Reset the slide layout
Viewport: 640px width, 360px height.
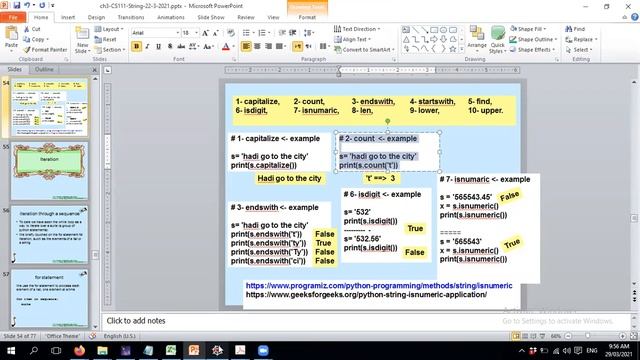(106, 40)
